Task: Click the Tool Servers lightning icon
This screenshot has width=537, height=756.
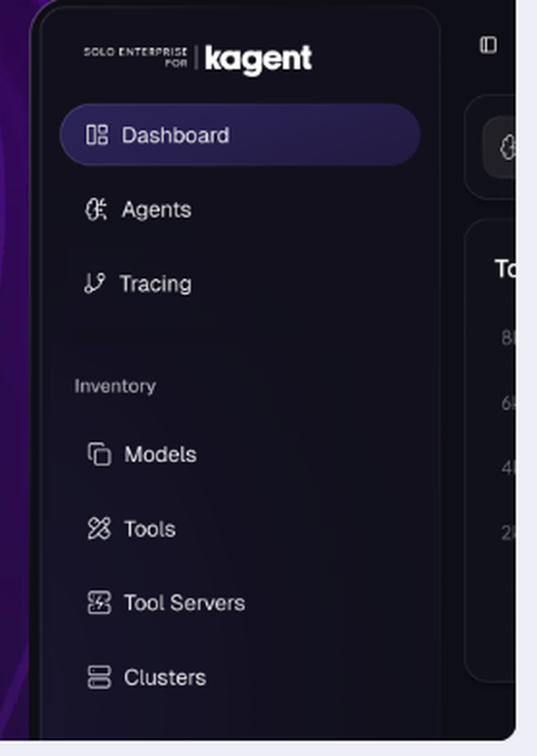Action: (x=99, y=602)
